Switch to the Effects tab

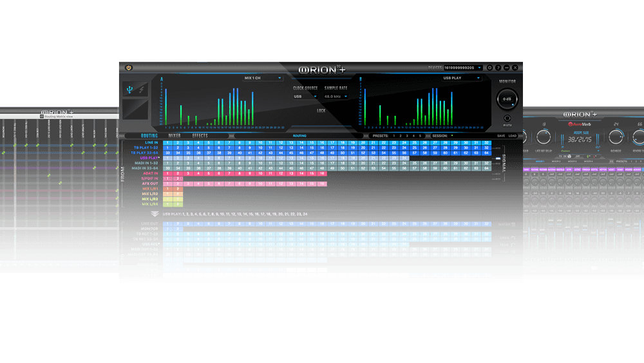point(200,136)
